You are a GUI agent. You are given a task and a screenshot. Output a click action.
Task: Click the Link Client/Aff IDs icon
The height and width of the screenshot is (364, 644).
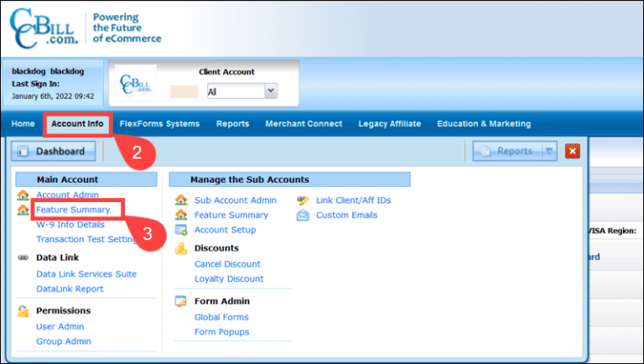tap(302, 200)
